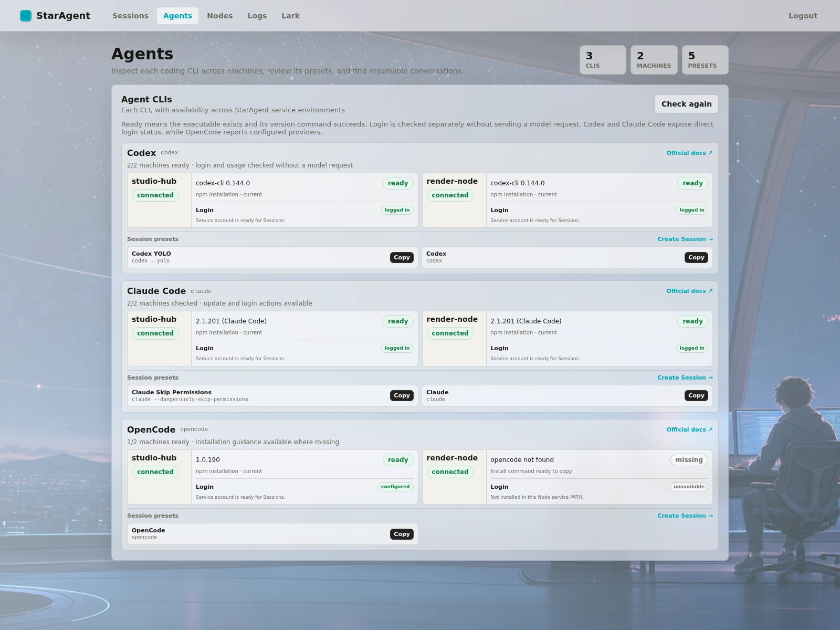
Task: Open the Logs tab
Action: (257, 16)
